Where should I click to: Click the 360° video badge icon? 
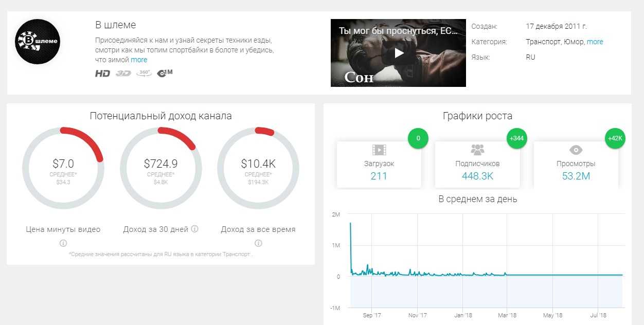point(144,73)
